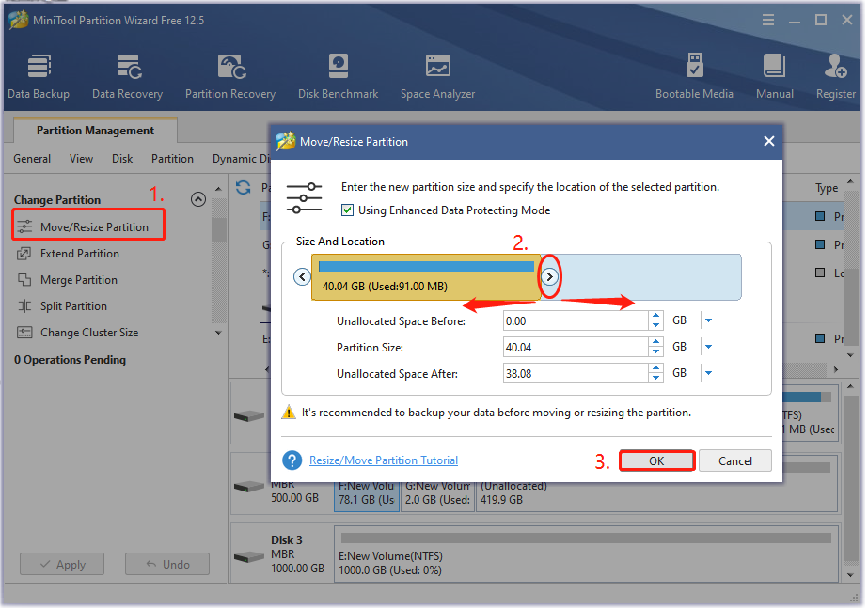The image size is (868, 608).
Task: Click the Type column header
Action: 827,188
